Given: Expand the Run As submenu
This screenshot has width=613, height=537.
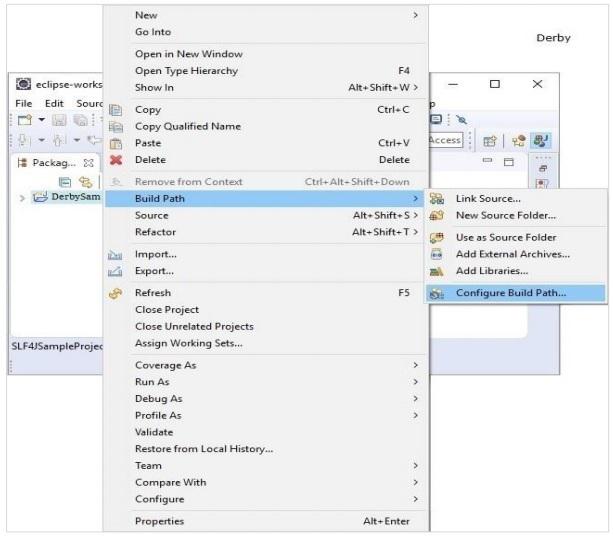Looking at the screenshot, I should coord(265,382).
